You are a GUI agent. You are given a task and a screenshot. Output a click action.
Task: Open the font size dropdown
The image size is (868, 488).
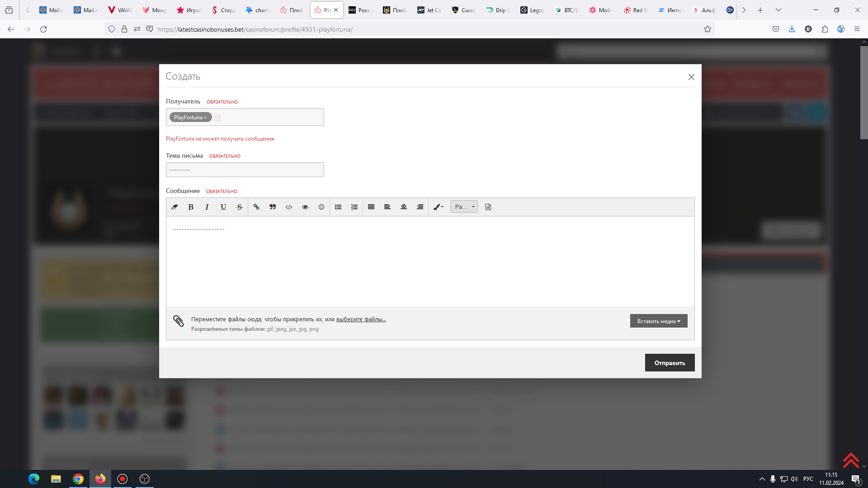pos(464,207)
